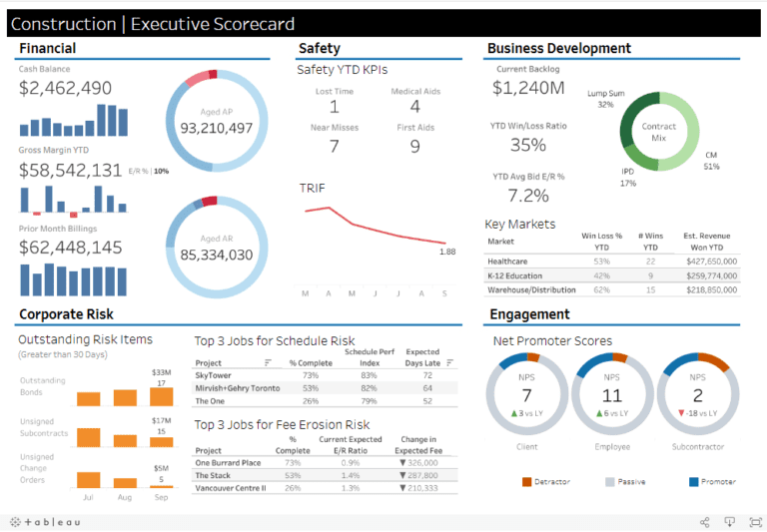Enter full screen via the footer icon
This screenshot has width=767, height=532.
[x=756, y=522]
